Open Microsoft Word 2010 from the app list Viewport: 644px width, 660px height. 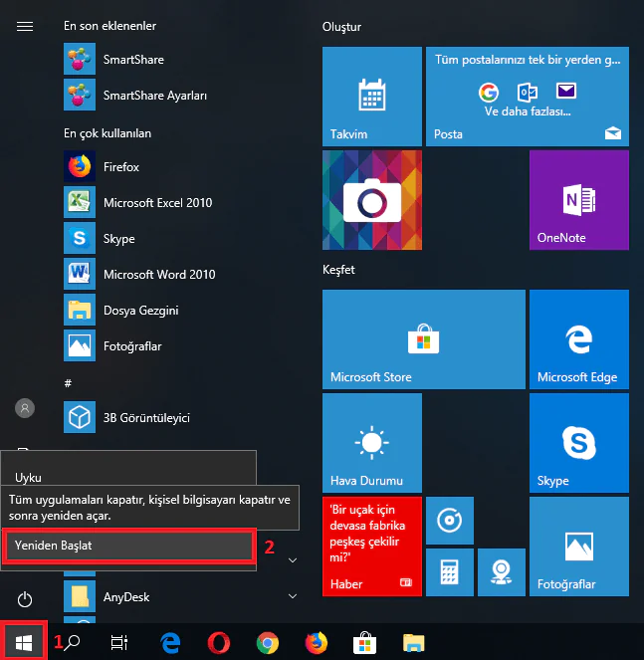(x=158, y=275)
